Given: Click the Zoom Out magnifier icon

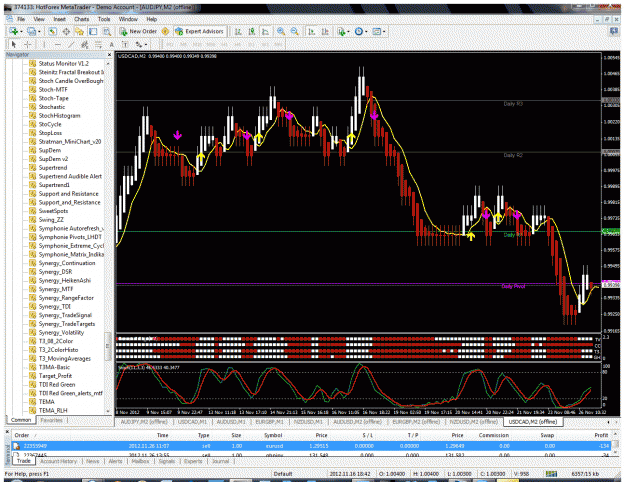Looking at the screenshot, I should coord(295,31).
